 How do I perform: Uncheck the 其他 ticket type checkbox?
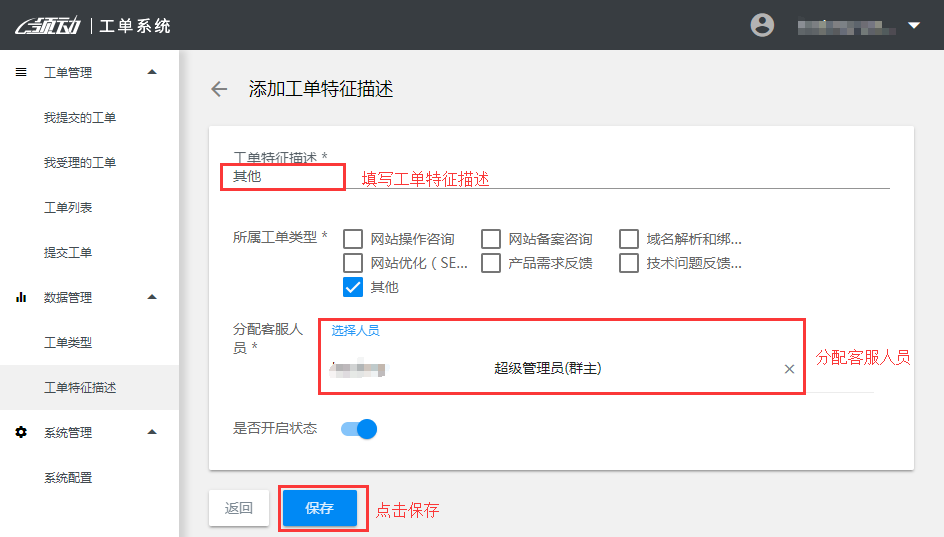click(353, 287)
